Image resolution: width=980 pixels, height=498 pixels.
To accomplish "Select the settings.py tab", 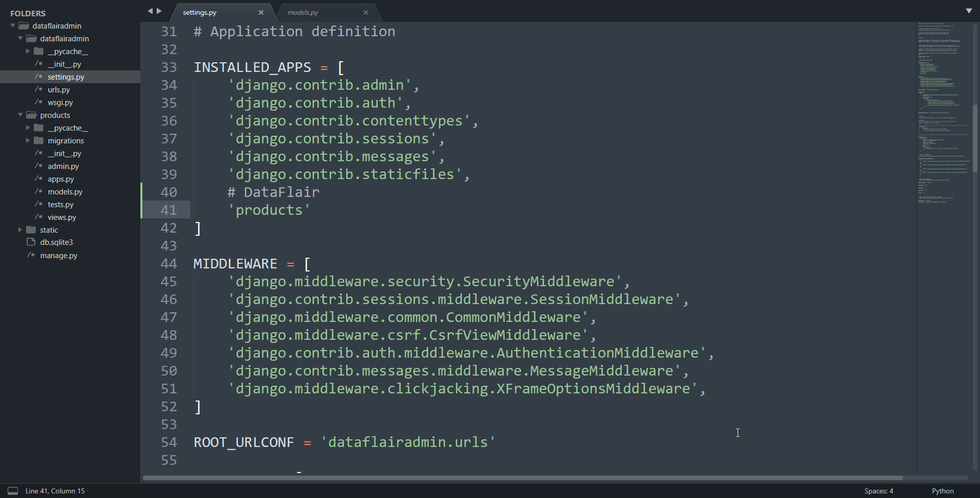I will pyautogui.click(x=199, y=12).
